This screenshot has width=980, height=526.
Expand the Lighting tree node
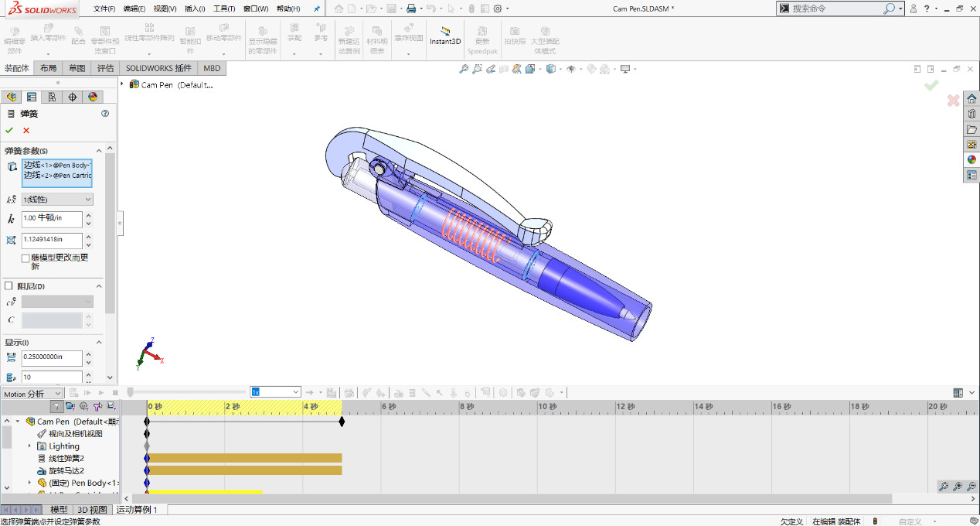click(30, 446)
